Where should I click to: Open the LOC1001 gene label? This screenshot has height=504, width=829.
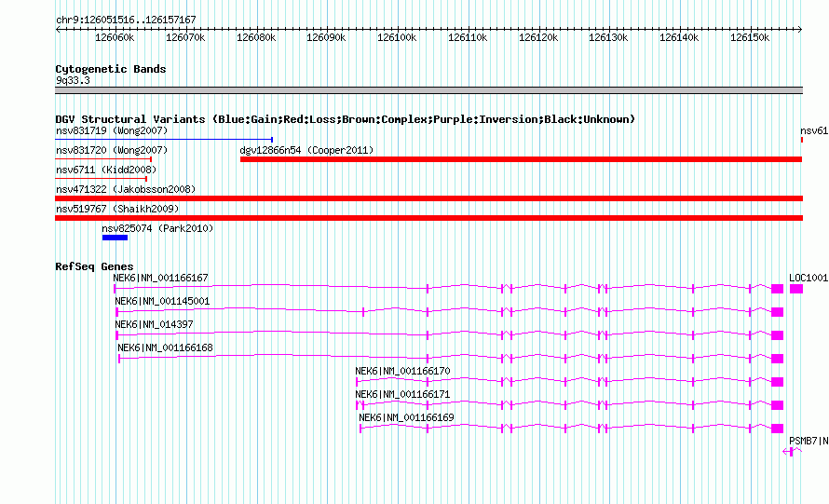809,278
